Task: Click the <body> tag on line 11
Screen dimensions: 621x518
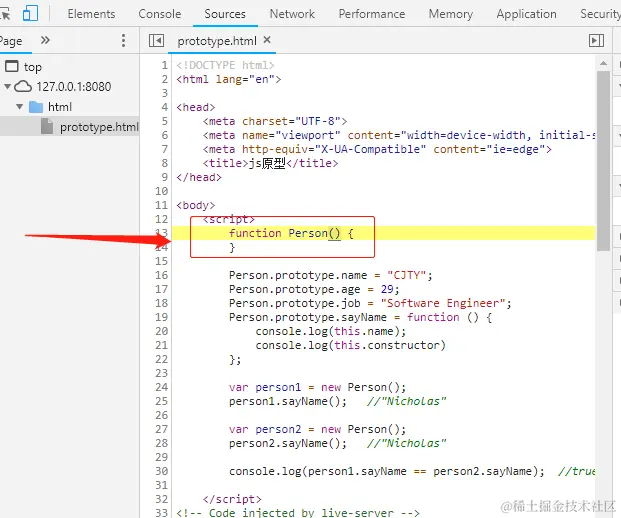Action: click(196, 205)
